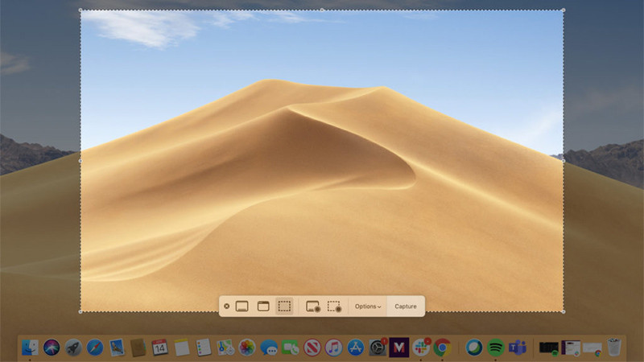Click the top-left selection corner handle
This screenshot has height=362, width=644.
[80, 10]
